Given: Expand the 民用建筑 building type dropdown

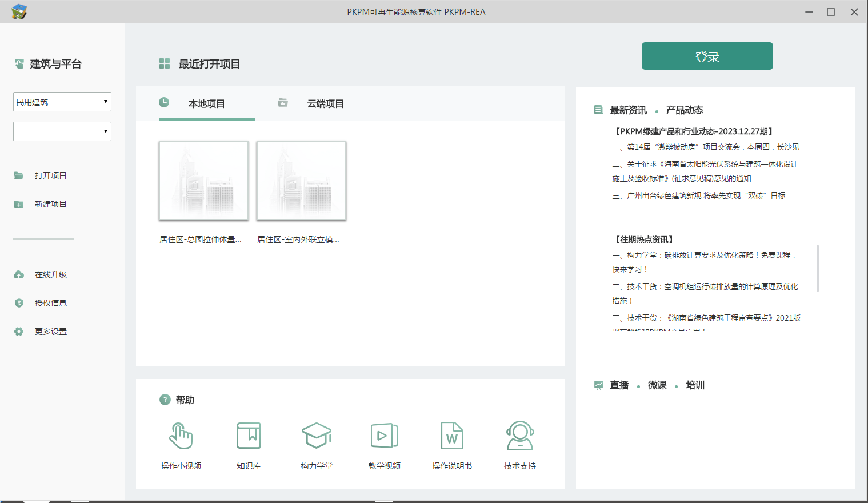Looking at the screenshot, I should 62,102.
